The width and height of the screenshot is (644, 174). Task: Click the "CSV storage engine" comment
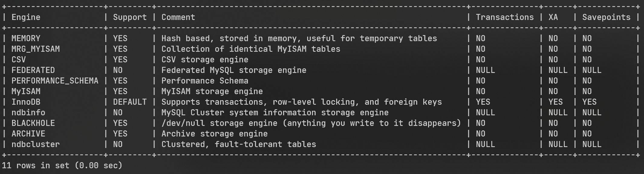point(205,60)
